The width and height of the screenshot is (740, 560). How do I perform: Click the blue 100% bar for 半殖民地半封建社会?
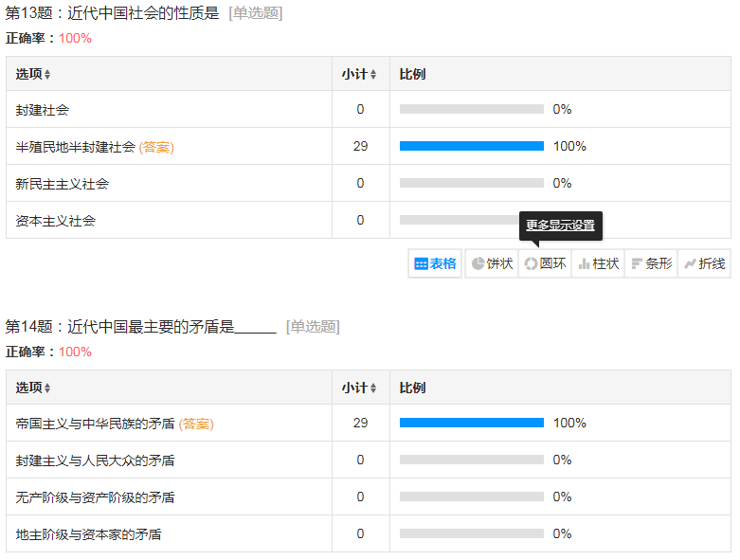(471, 146)
